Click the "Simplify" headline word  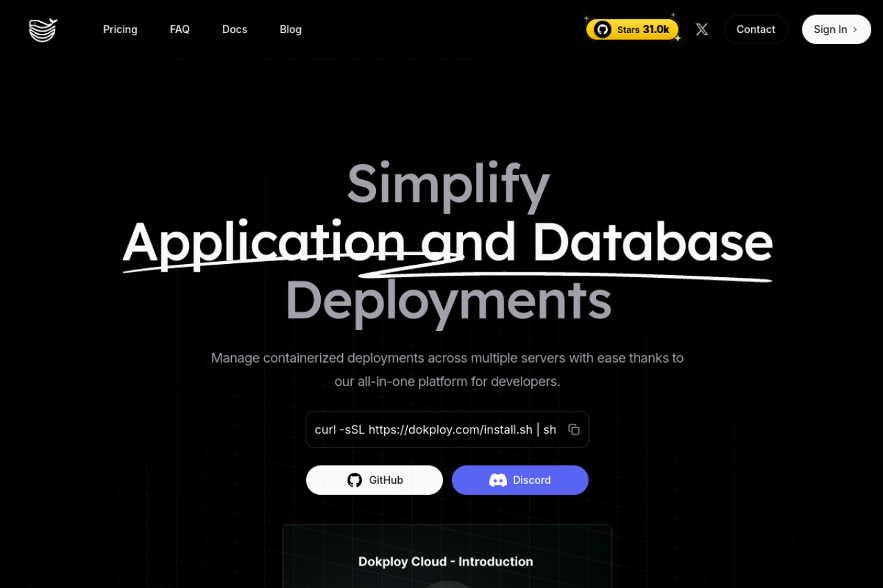point(448,184)
